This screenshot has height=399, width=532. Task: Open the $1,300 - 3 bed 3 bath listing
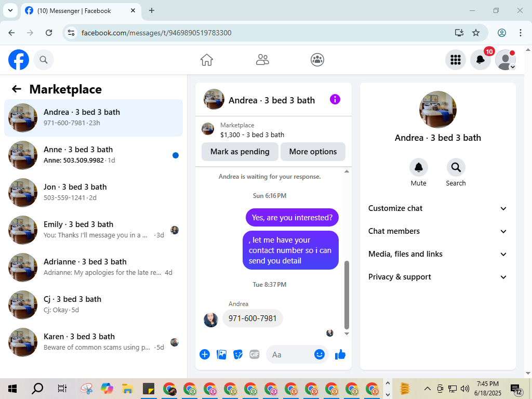click(252, 135)
